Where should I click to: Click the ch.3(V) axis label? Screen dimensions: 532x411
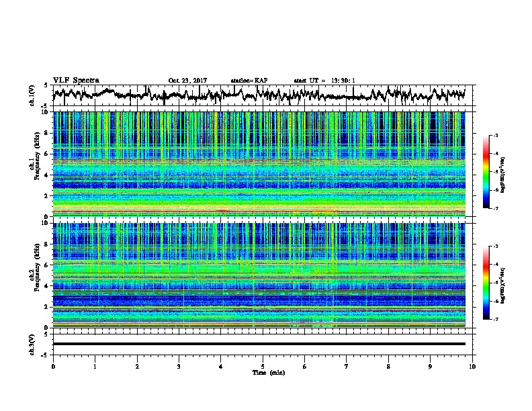[32, 345]
